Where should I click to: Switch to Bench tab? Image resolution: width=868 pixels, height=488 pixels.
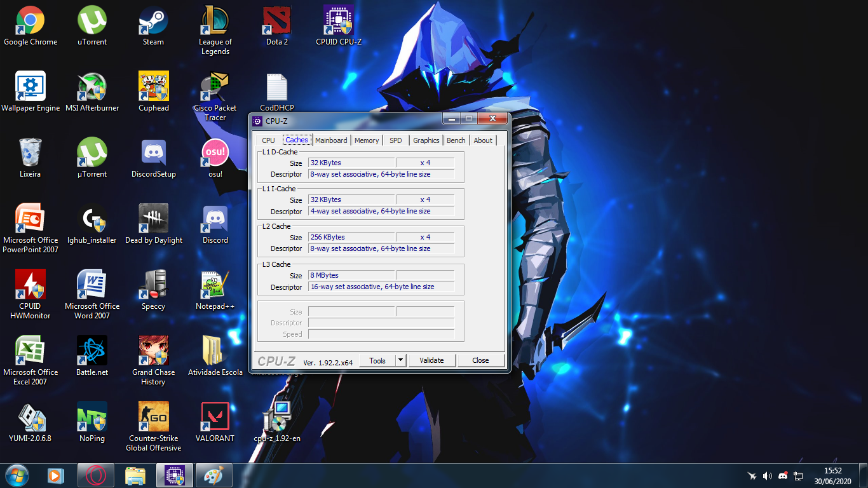(x=456, y=140)
